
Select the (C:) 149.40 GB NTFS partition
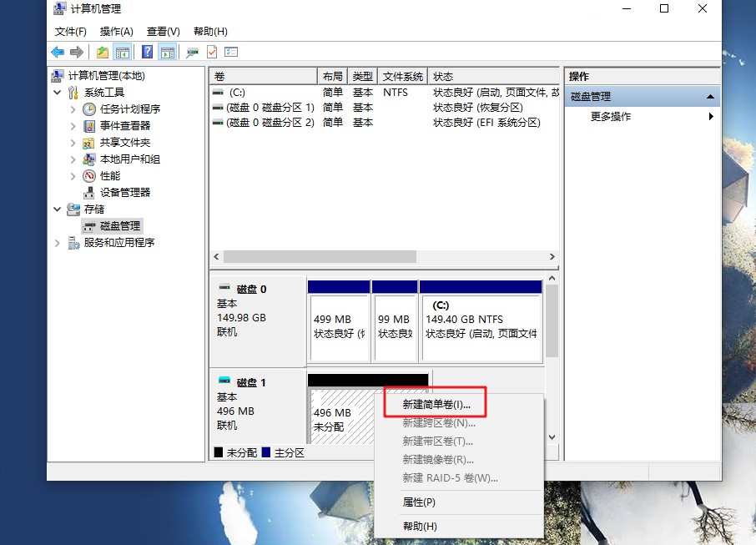click(481, 321)
